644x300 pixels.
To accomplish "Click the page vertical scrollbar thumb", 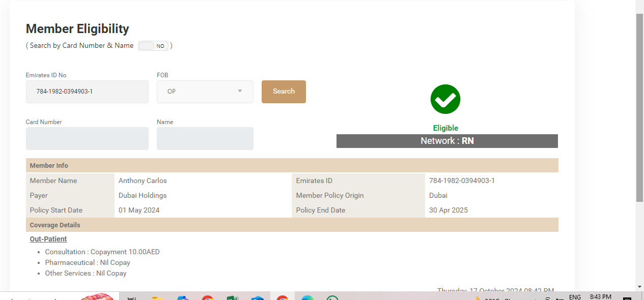I will (639, 108).
